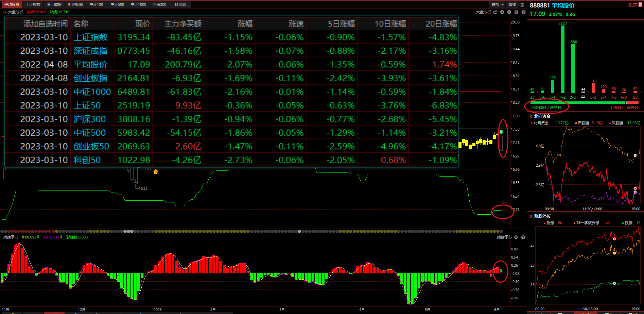Click the green S marker on latest candle
Image resolution: width=644 pixels, height=314 pixels.
501,132
